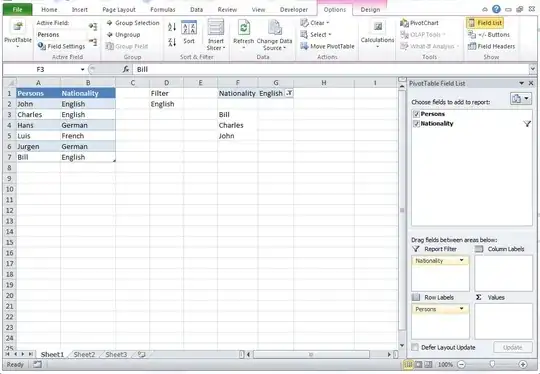The image size is (540, 374).
Task: Open the File tab
Action: coord(18,10)
